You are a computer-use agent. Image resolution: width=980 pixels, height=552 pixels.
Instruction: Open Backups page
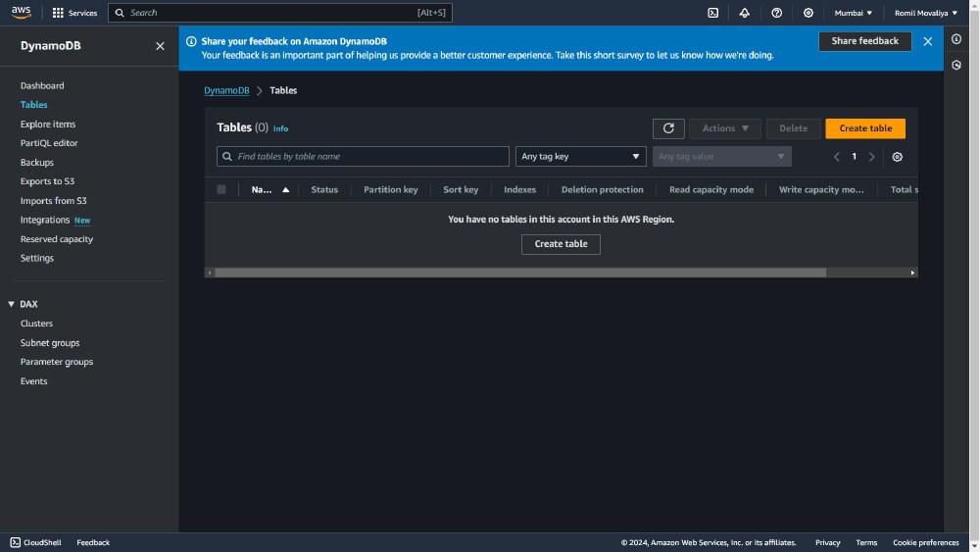(x=37, y=162)
